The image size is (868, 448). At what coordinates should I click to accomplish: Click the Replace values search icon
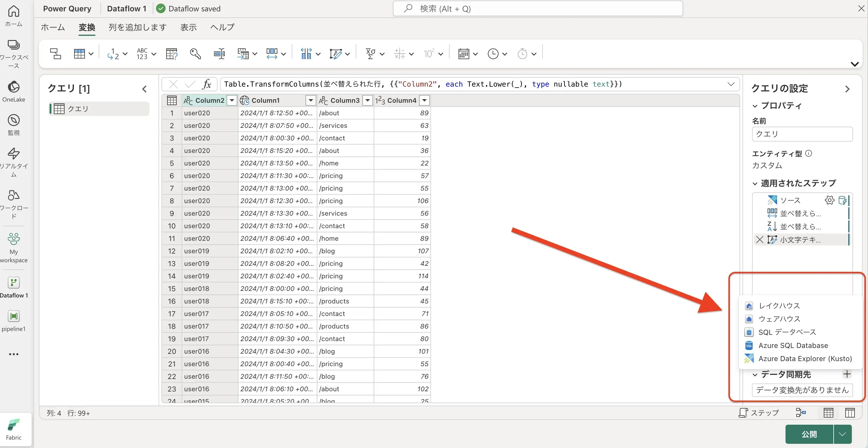[x=195, y=53]
